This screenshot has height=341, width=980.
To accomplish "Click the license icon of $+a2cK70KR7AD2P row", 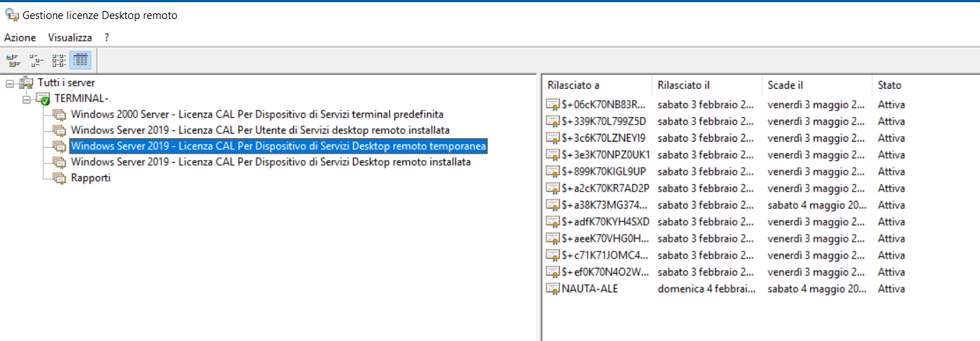I will click(553, 189).
